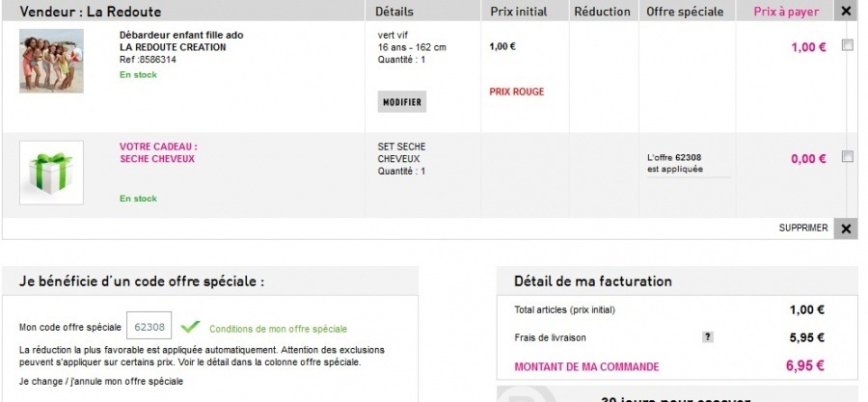
Task: Click the X icon next to SUPPRIMER
Action: point(846,228)
